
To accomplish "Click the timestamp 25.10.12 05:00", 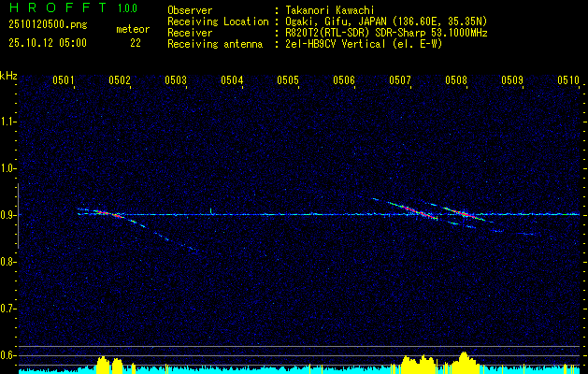I will point(48,43).
